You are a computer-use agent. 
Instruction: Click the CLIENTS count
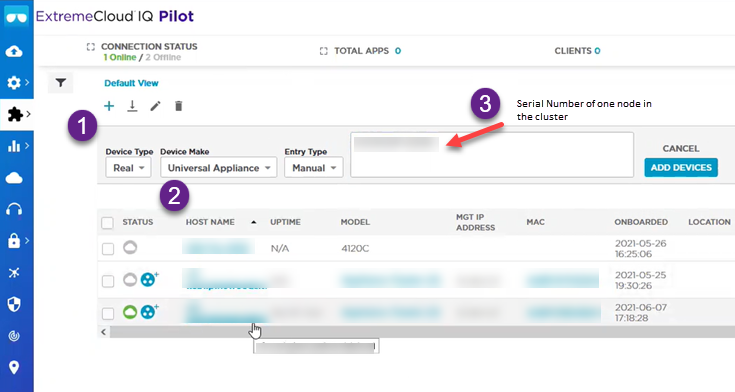pos(597,51)
